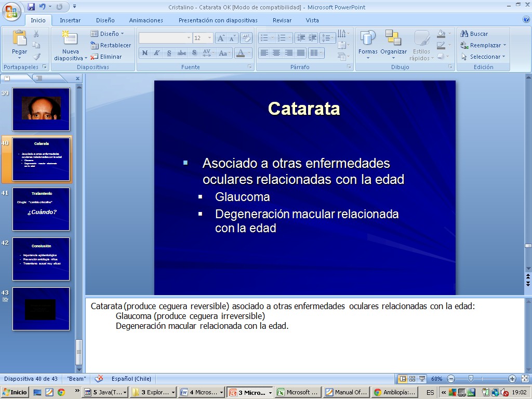Click the Nueva diapositiva icon
Screen dimensions: 532x399
click(70, 39)
